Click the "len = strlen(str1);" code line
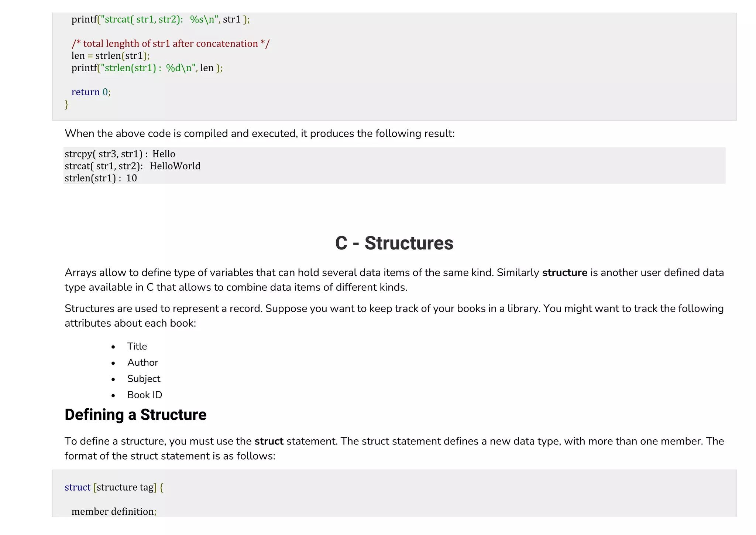This screenshot has height=535, width=756. (x=111, y=56)
